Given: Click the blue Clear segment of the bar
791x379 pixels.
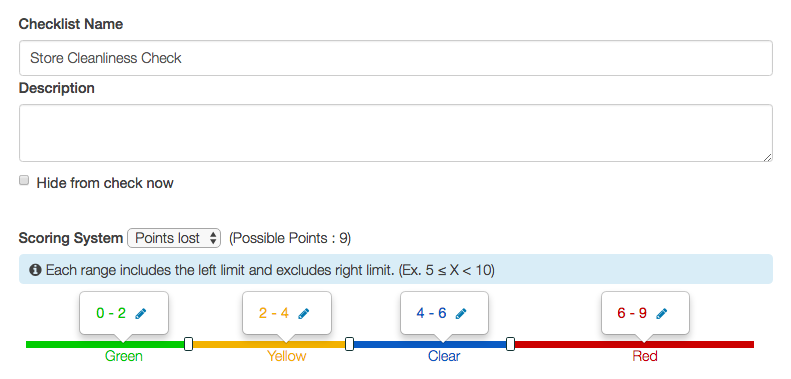Looking at the screenshot, I should [430, 344].
